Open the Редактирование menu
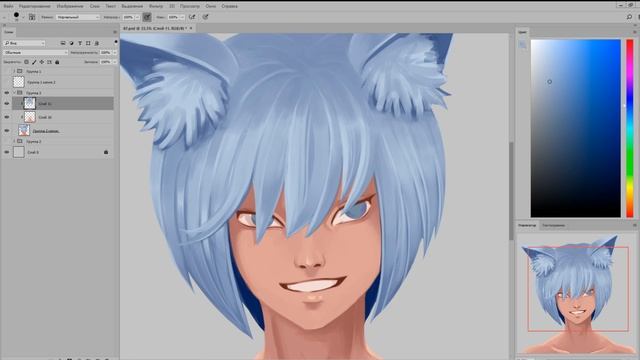 [35, 6]
